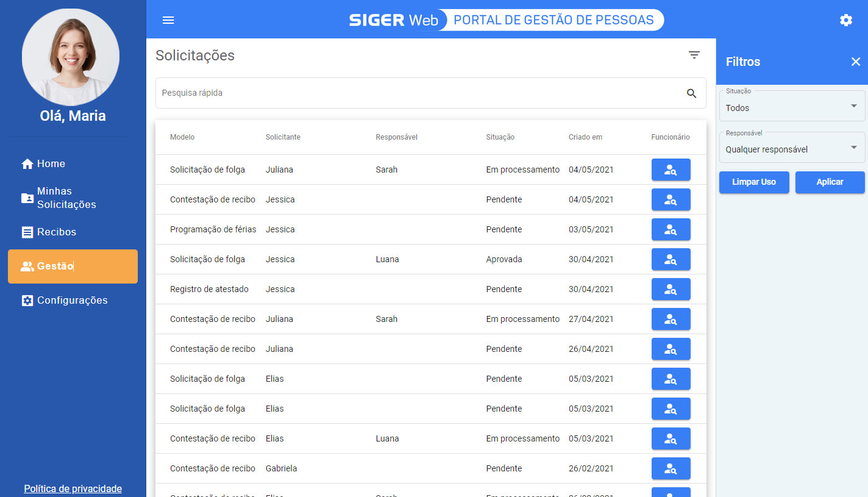Click the 03/05/2021 date cell
The height and width of the screenshot is (497, 868).
click(x=591, y=229)
